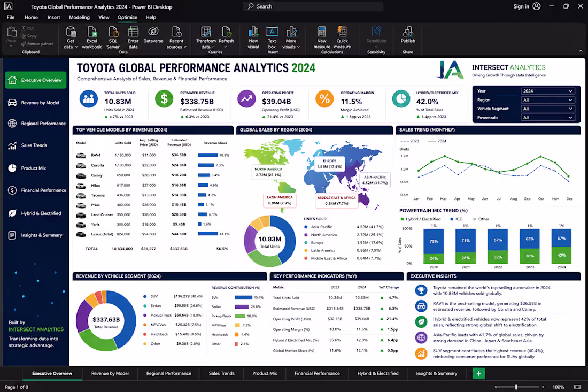Switch to Regional Performance page tab

[169, 374]
